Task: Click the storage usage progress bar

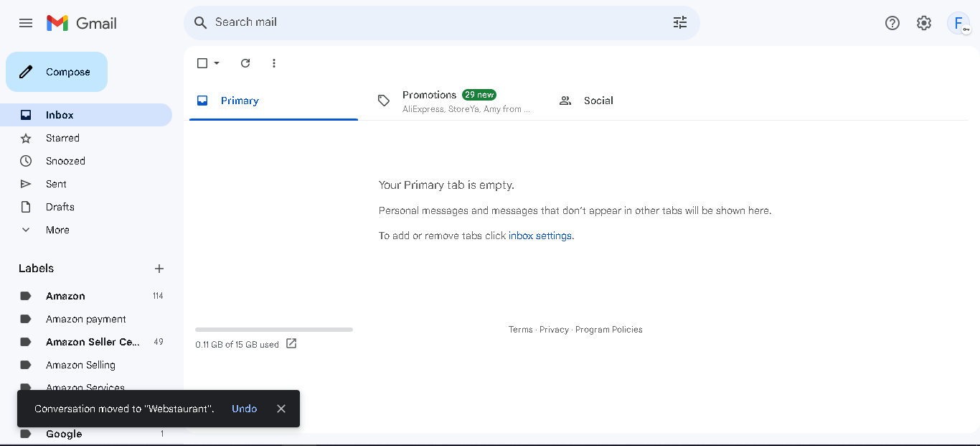Action: 274,330
